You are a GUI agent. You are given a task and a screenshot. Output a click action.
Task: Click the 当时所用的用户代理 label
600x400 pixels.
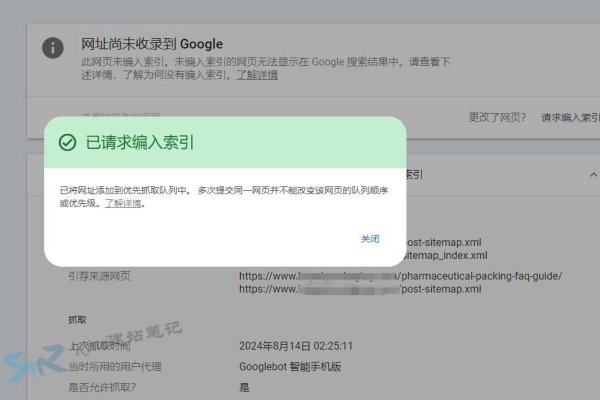[x=115, y=367]
